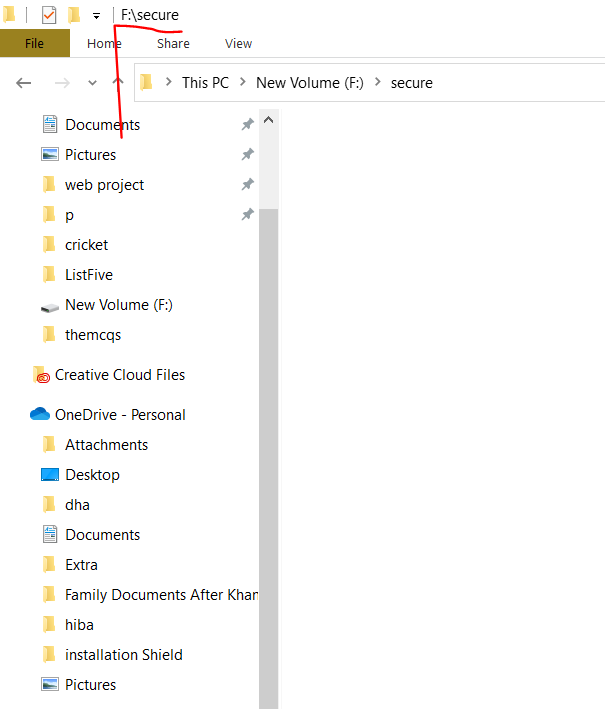
Task: Click the blue Desktop icon
Action: (50, 475)
